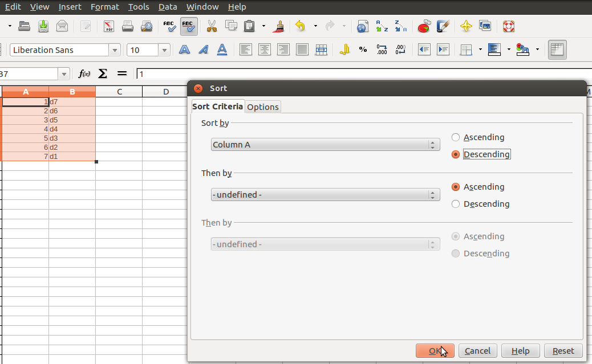Open first Then by undefined dropdown

326,195
